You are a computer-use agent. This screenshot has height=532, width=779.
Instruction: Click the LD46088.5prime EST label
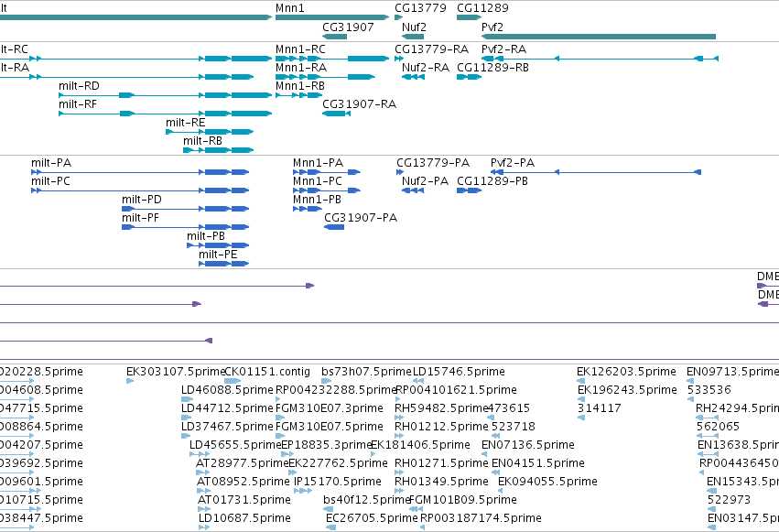[x=227, y=390]
